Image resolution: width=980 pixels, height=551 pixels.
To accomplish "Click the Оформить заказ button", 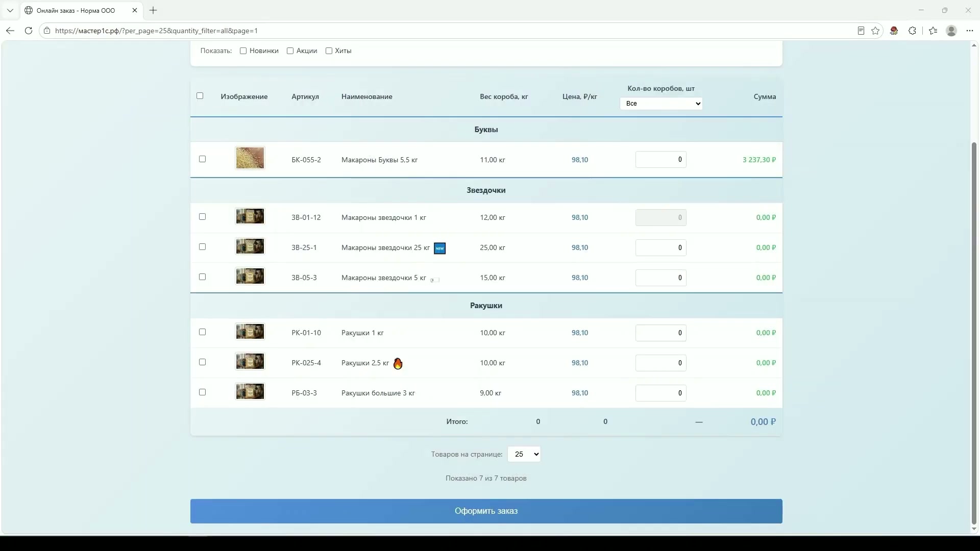I will tap(486, 511).
